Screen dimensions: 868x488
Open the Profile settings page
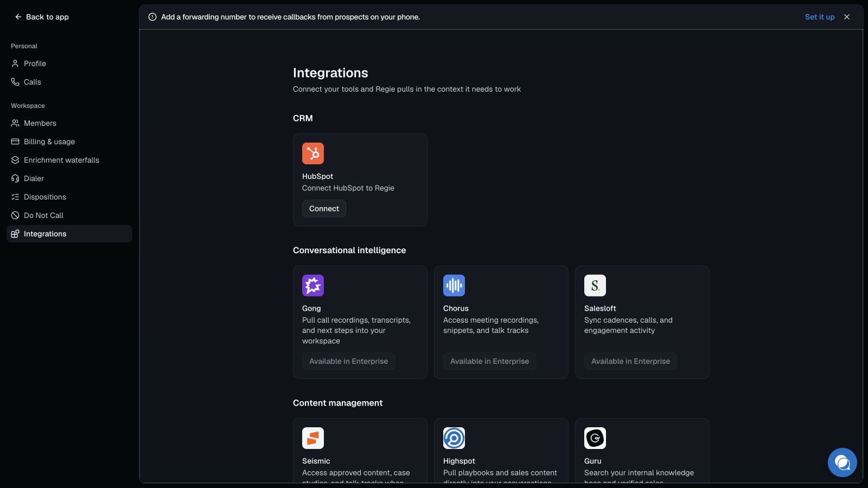(x=69, y=63)
